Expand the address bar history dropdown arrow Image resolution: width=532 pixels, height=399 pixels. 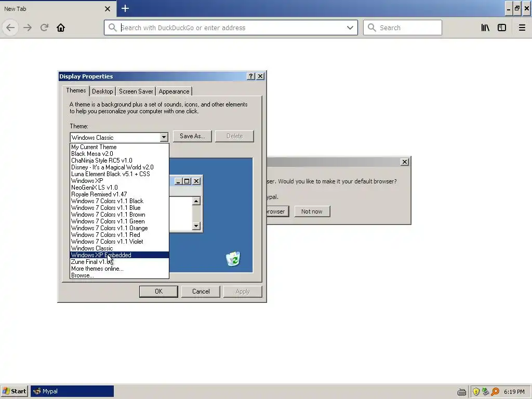click(x=350, y=28)
